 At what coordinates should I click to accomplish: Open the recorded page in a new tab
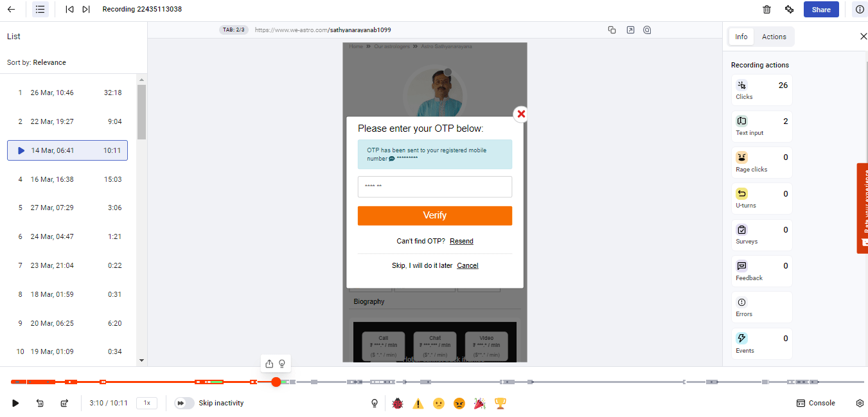coord(630,30)
